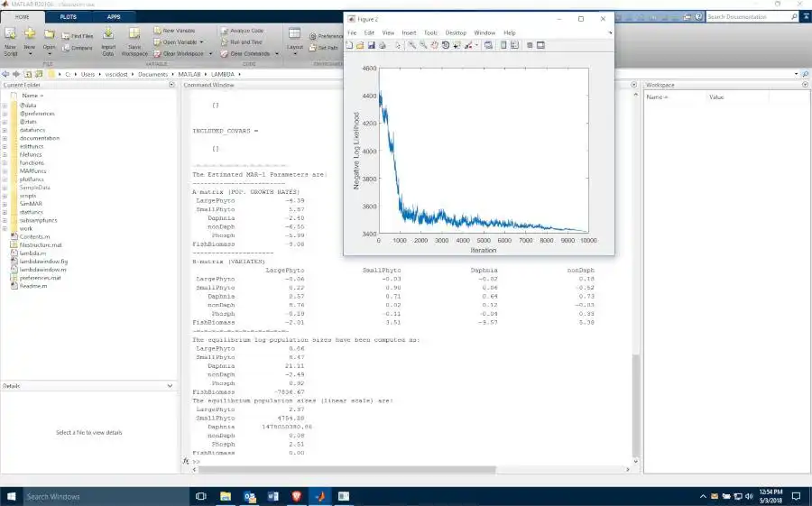This screenshot has height=506, width=812.
Task: Expand the work folder
Action: [5, 228]
